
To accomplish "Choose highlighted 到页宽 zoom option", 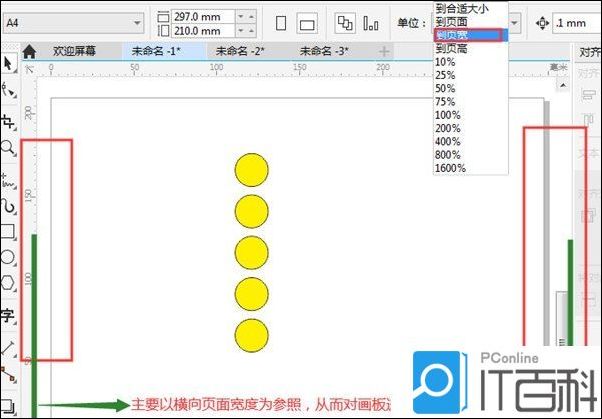I will 471,35.
